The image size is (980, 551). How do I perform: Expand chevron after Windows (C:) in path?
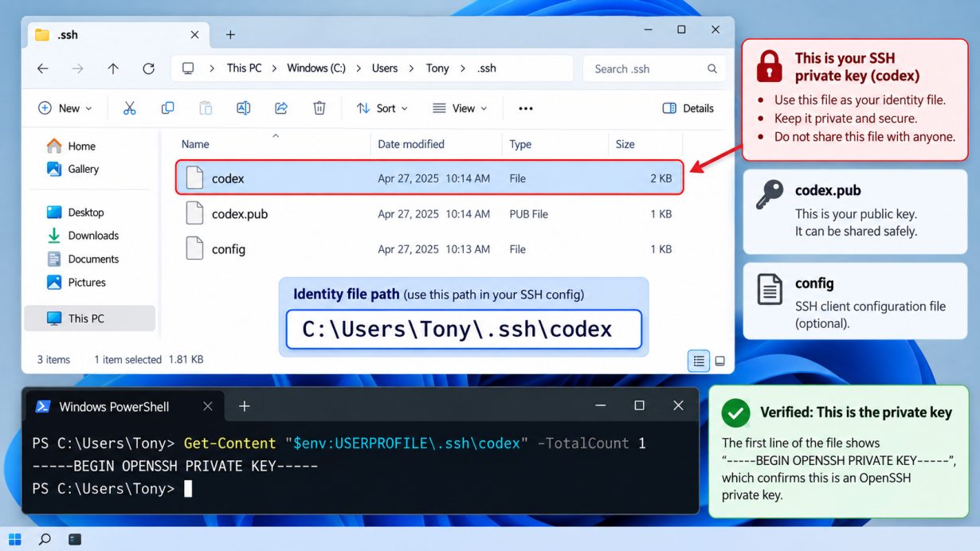pyautogui.click(x=359, y=68)
